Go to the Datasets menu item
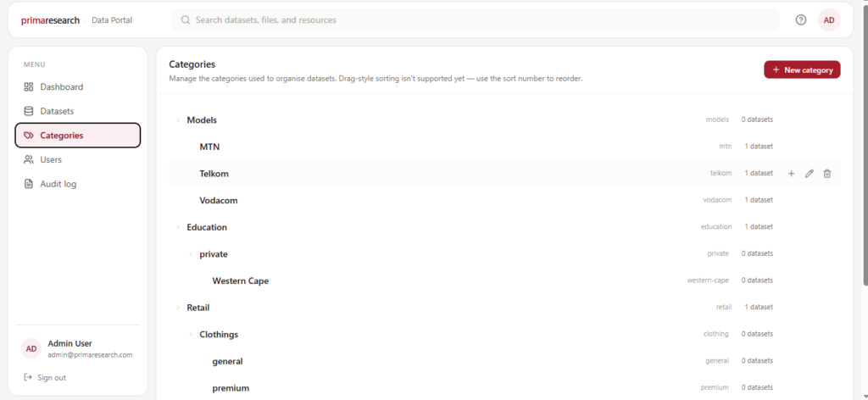 77,111
